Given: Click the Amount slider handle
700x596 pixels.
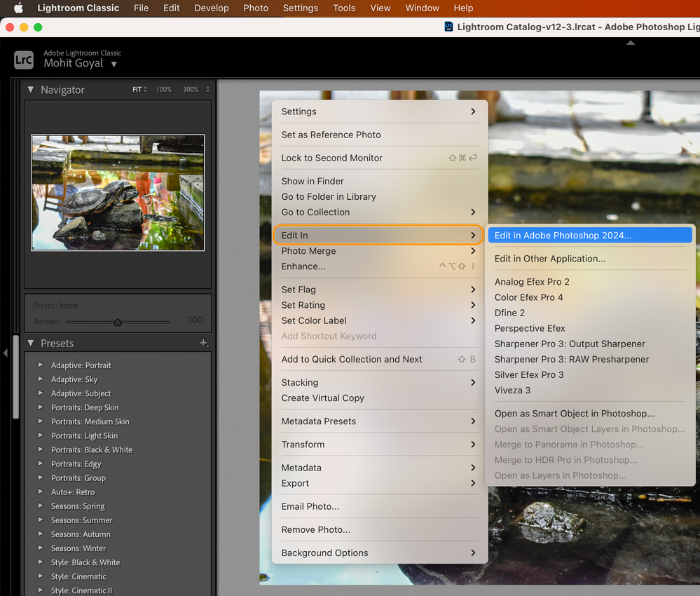Looking at the screenshot, I should (x=117, y=322).
